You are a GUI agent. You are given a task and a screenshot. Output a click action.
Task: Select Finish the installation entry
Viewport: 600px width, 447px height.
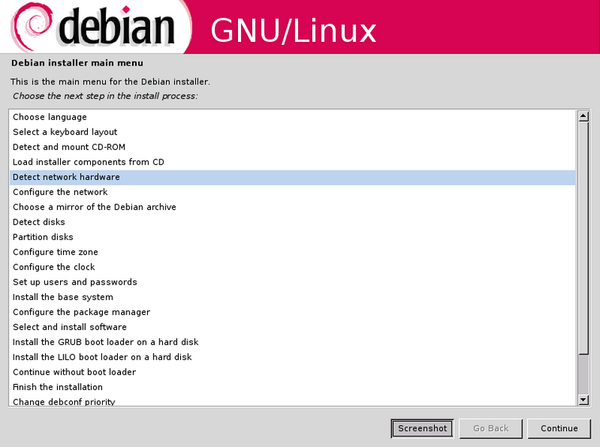(x=292, y=387)
